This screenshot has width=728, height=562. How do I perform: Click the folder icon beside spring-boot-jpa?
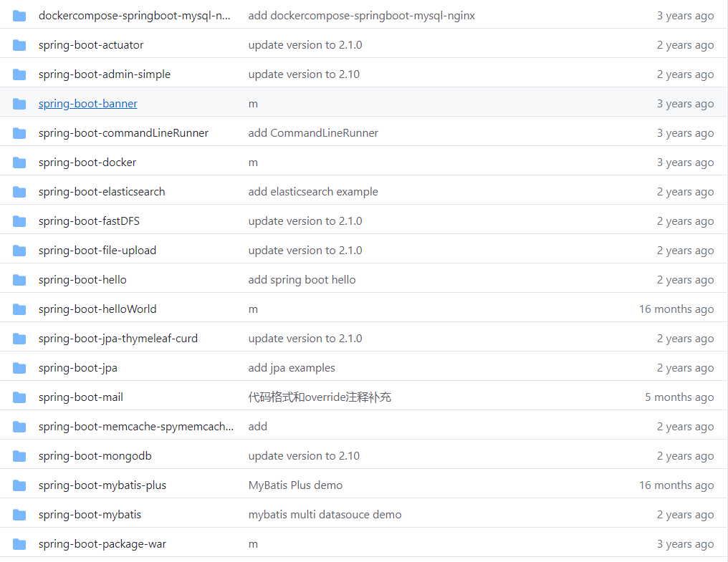(x=19, y=368)
